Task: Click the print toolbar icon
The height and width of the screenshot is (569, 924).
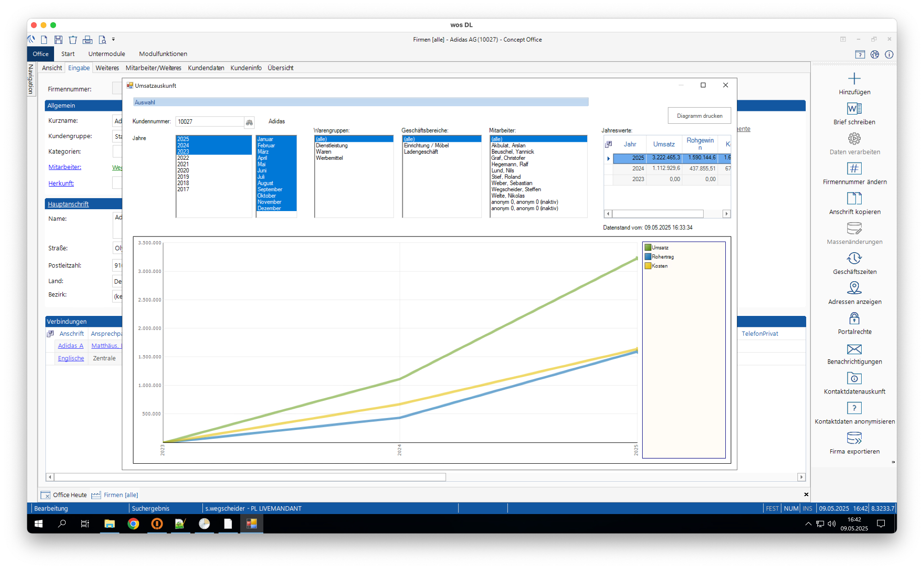Action: (87, 40)
